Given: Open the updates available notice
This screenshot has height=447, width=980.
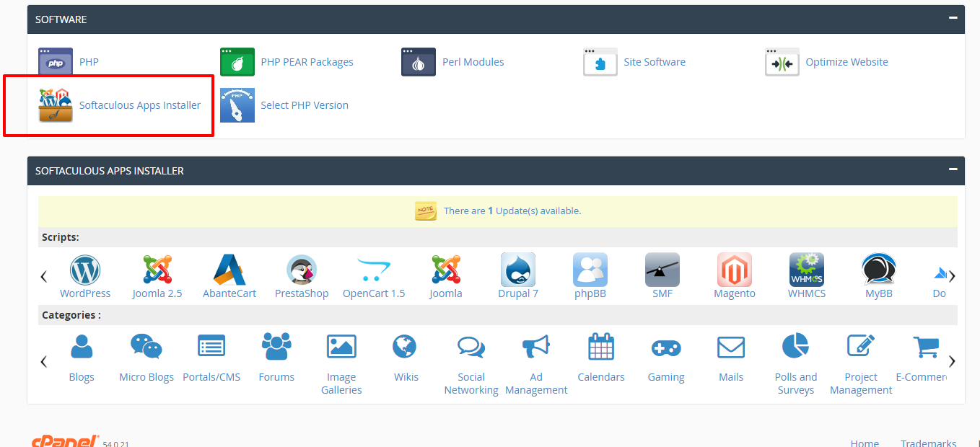Looking at the screenshot, I should 512,211.
